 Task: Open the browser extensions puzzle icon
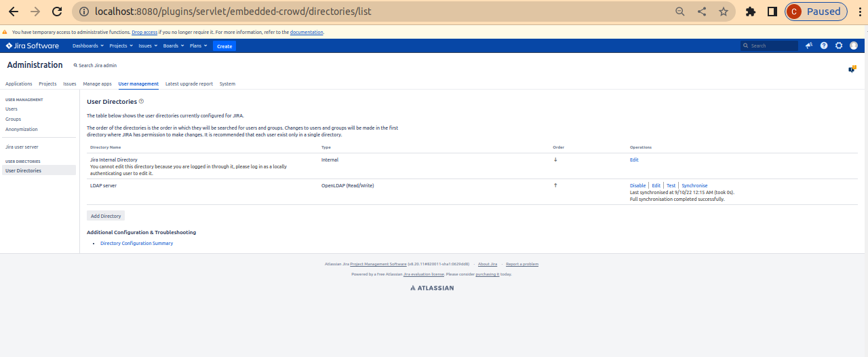coord(751,12)
